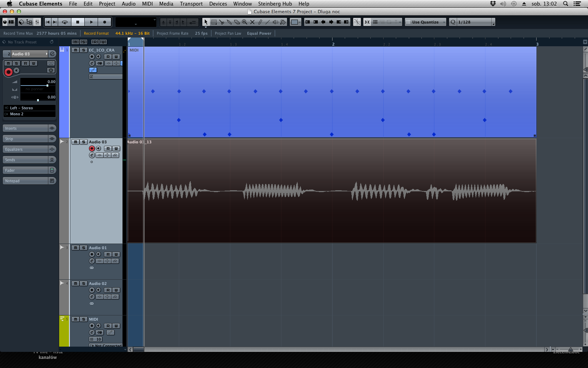588x368 pixels.
Task: Open the MIDI menu
Action: [147, 4]
